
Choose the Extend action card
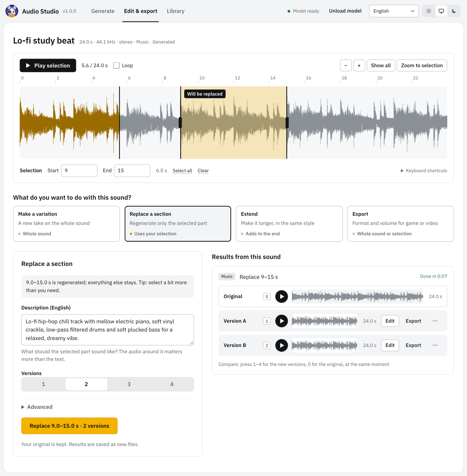point(289,224)
